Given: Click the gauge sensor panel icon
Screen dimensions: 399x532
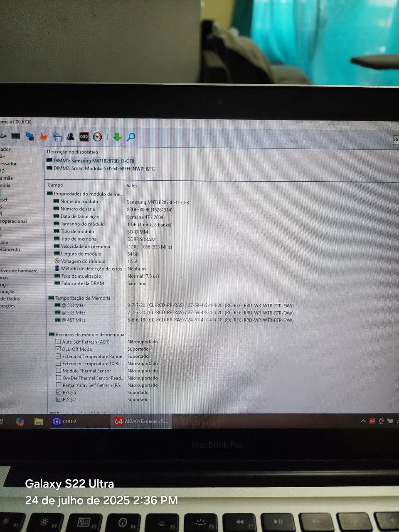Looking at the screenshot, I should pos(98,137).
